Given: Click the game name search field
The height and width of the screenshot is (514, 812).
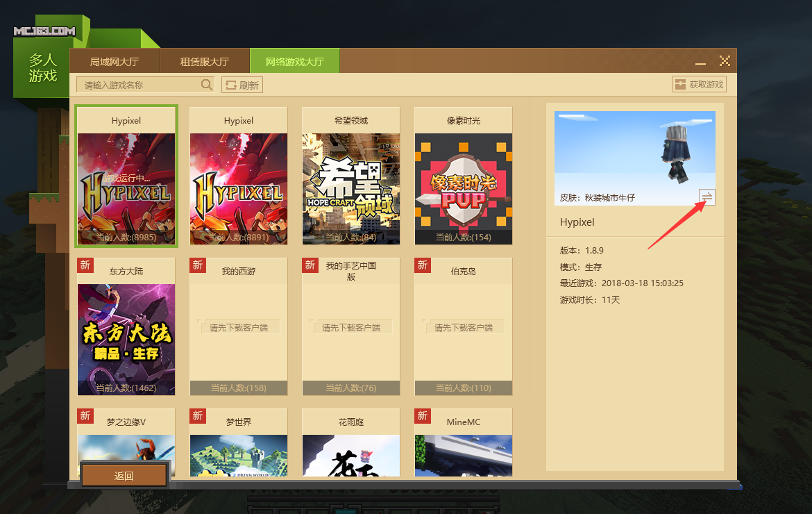Looking at the screenshot, I should point(139,85).
